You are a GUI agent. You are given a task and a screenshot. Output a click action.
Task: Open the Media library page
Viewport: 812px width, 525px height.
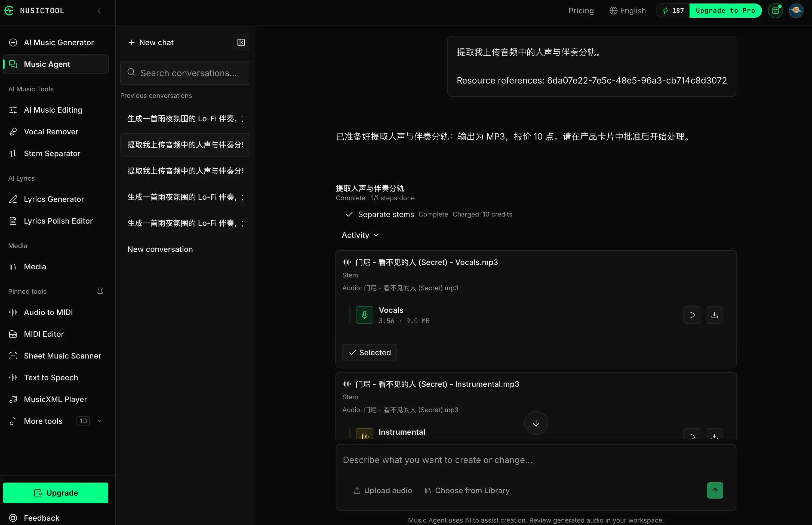pos(56,267)
